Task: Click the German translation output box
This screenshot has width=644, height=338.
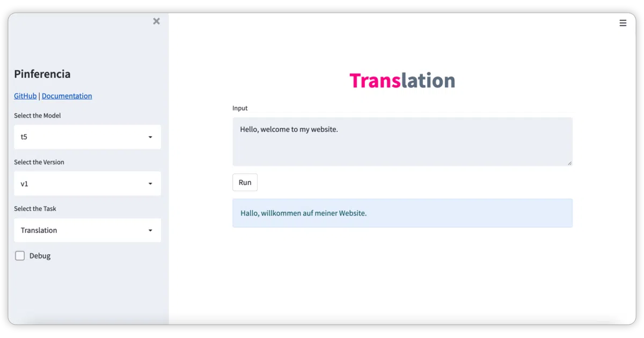Action: tap(402, 213)
